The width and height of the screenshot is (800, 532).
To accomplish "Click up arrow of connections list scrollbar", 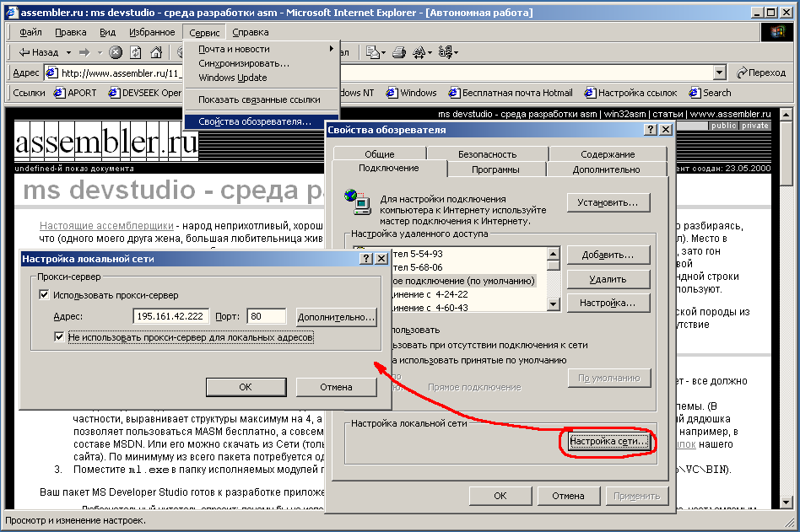I will 553,253.
